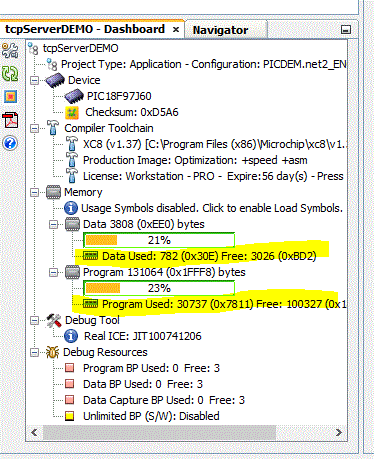Screen dimensions: 374x459
Task: Click the License hammer icon
Action: pyautogui.click(x=71, y=176)
